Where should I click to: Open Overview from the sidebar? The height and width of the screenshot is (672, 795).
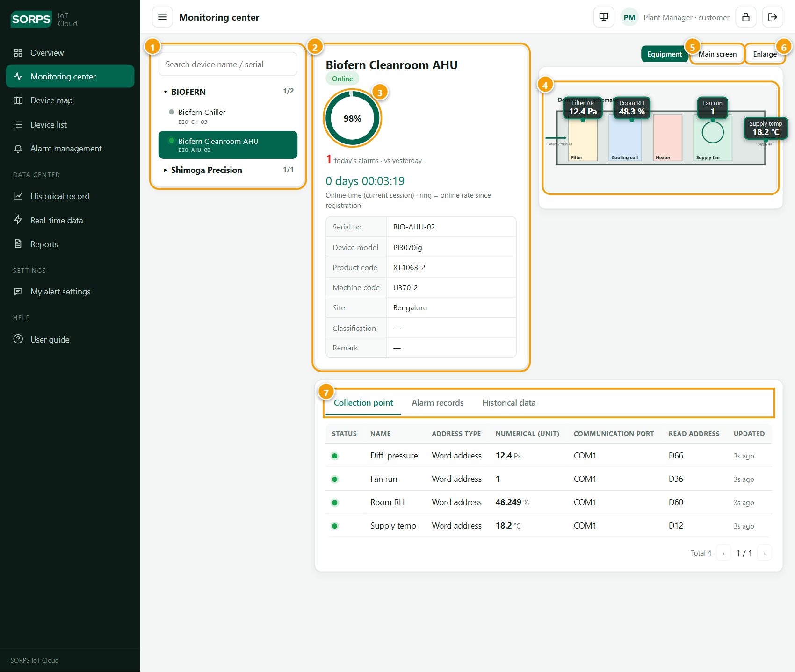click(x=70, y=53)
